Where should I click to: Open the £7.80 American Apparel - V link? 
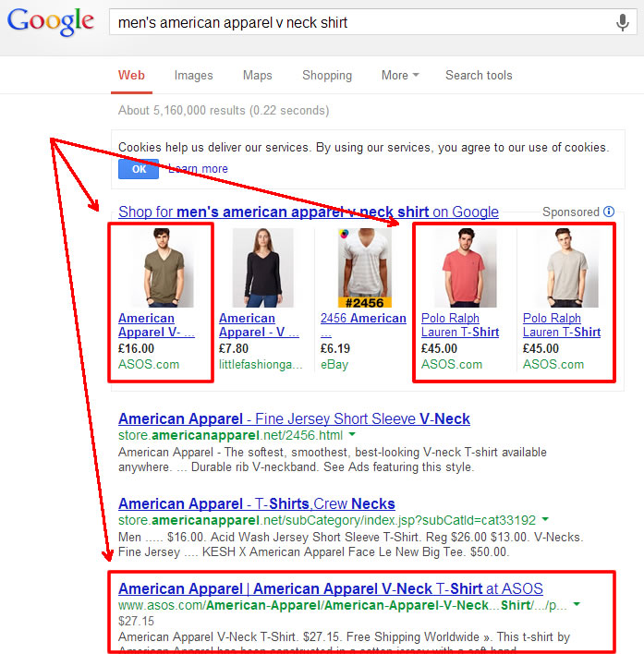pyautogui.click(x=259, y=325)
